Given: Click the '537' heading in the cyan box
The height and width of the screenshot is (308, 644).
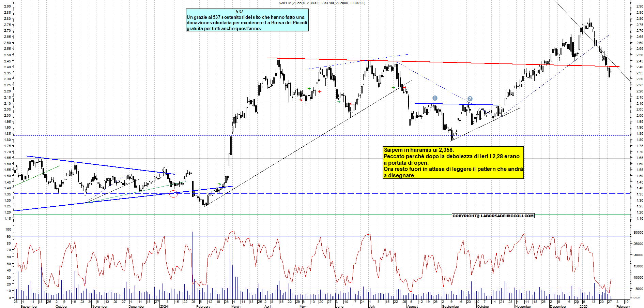Looking at the screenshot, I should (x=240, y=12).
